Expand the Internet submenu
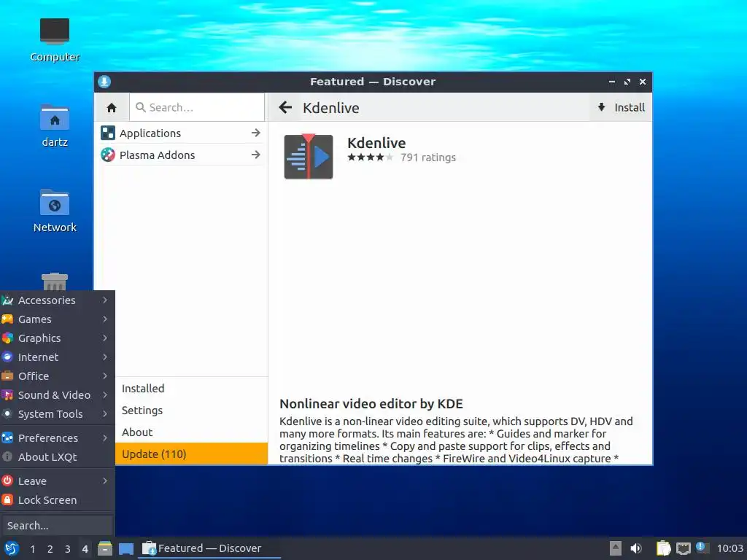The width and height of the screenshot is (747, 560). pos(57,357)
